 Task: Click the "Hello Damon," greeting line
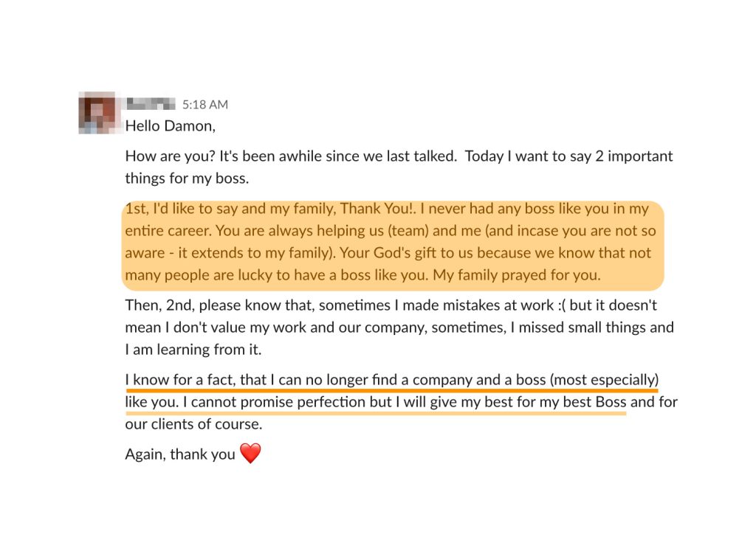(171, 126)
